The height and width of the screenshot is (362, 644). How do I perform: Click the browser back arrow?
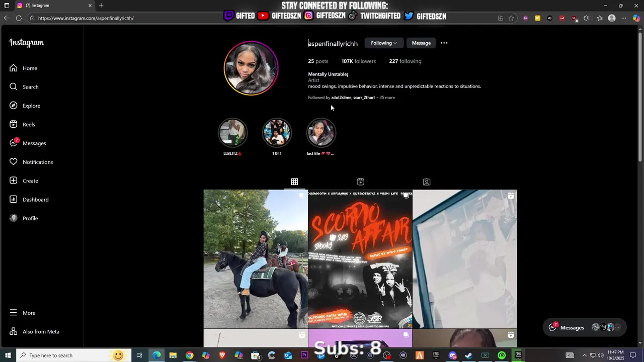point(7,18)
